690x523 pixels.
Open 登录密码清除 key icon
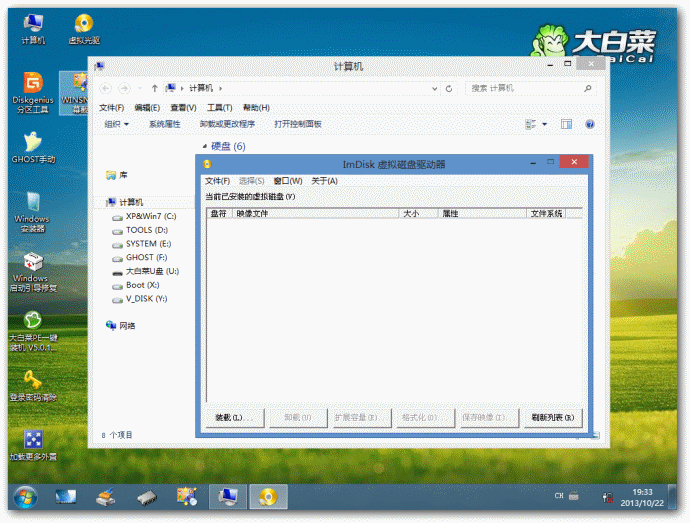tap(33, 386)
